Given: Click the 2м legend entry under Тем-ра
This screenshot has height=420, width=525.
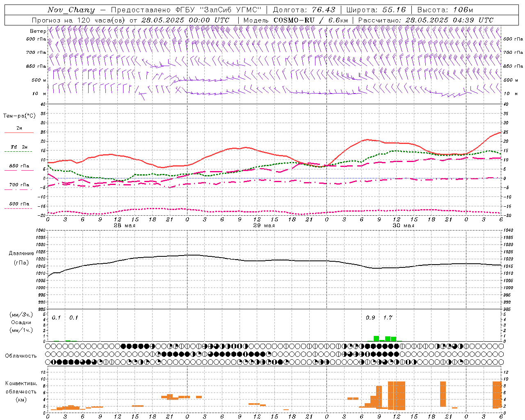Looking at the screenshot, I should [x=19, y=128].
